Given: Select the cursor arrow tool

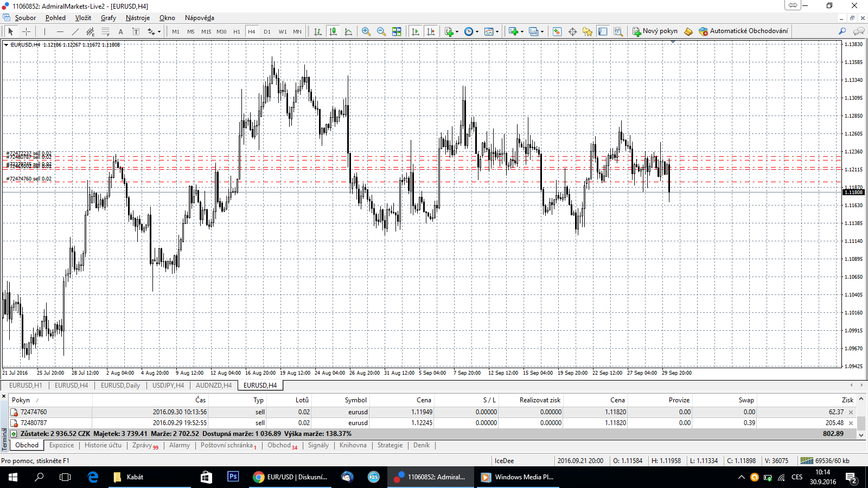Looking at the screenshot, I should pyautogui.click(x=10, y=31).
